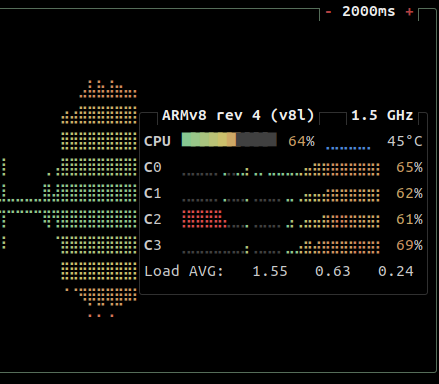Click the C3 69% usage value
Screen dimensions: 439x384
pyautogui.click(x=409, y=245)
